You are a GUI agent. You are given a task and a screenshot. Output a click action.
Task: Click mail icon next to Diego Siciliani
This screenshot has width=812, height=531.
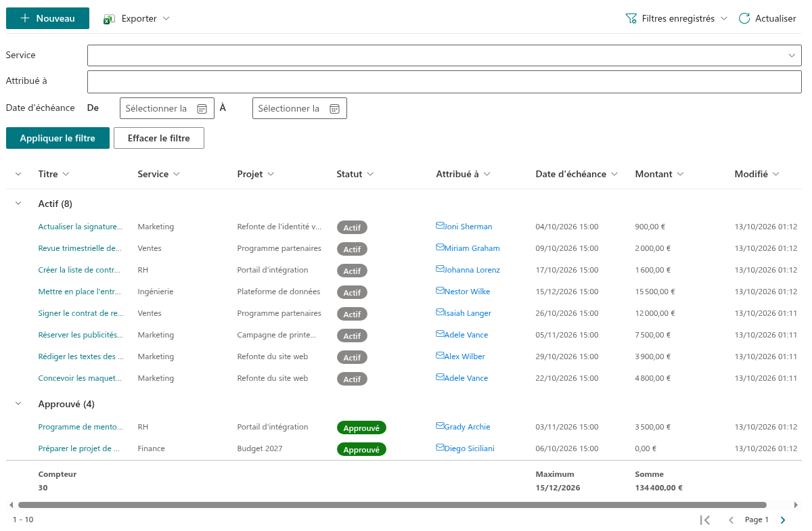[x=440, y=448]
